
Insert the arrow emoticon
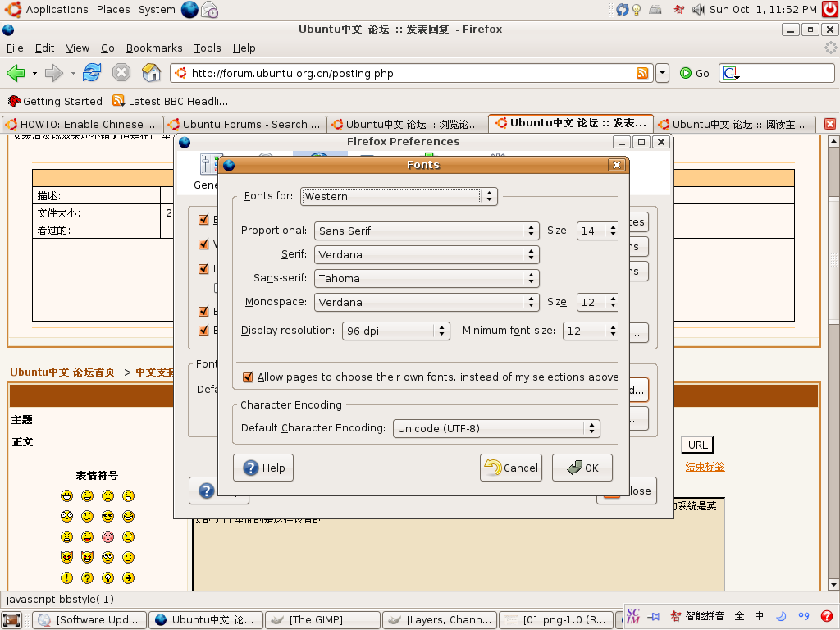coord(128,578)
